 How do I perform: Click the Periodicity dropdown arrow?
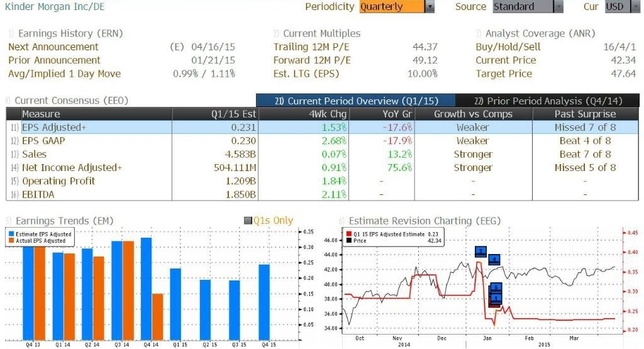coord(430,6)
